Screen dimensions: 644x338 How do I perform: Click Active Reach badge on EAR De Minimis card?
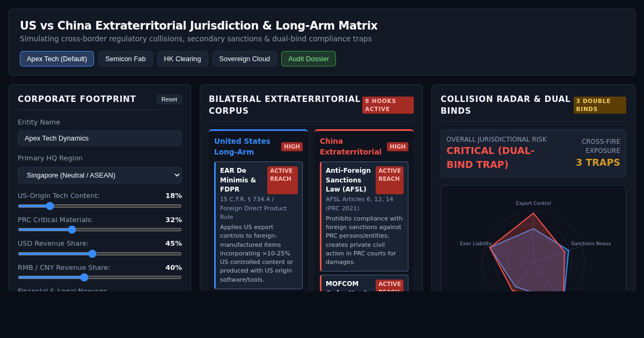282,180
